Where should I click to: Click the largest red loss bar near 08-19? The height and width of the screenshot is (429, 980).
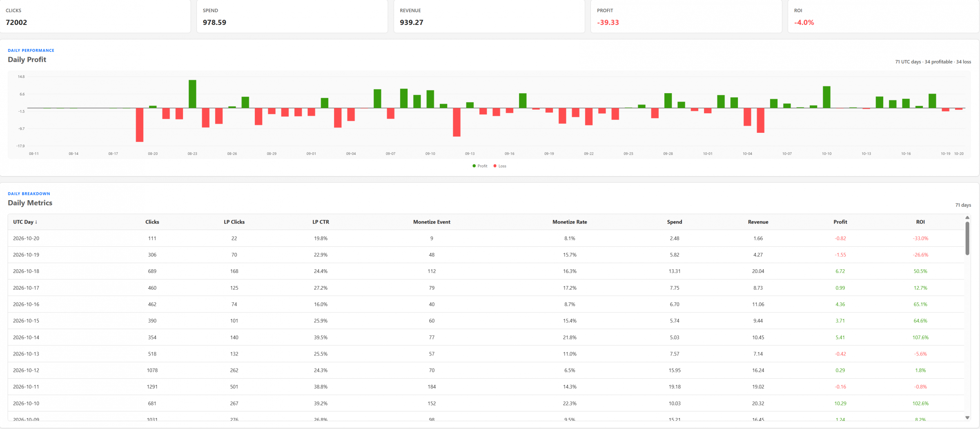pos(140,125)
